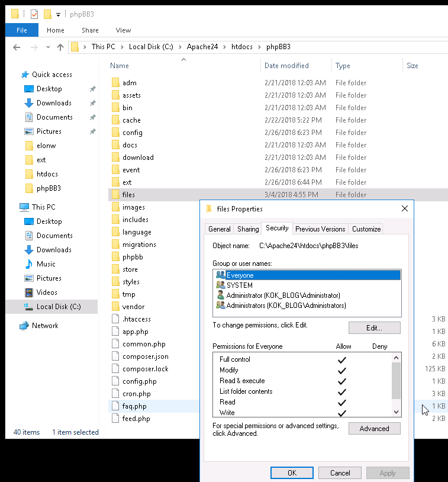Screen dimensions: 448x482
Task: Select the cache folder icon
Action: coord(115,120)
